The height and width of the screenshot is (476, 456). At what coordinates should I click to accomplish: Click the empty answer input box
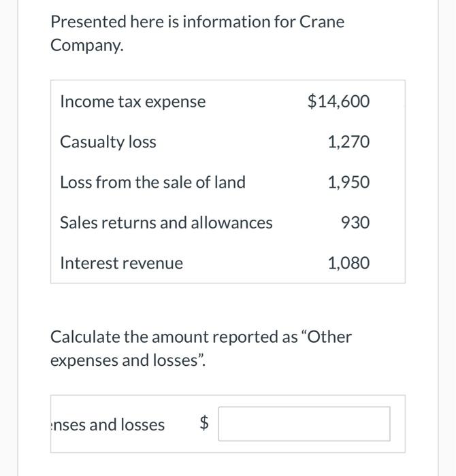(x=304, y=424)
